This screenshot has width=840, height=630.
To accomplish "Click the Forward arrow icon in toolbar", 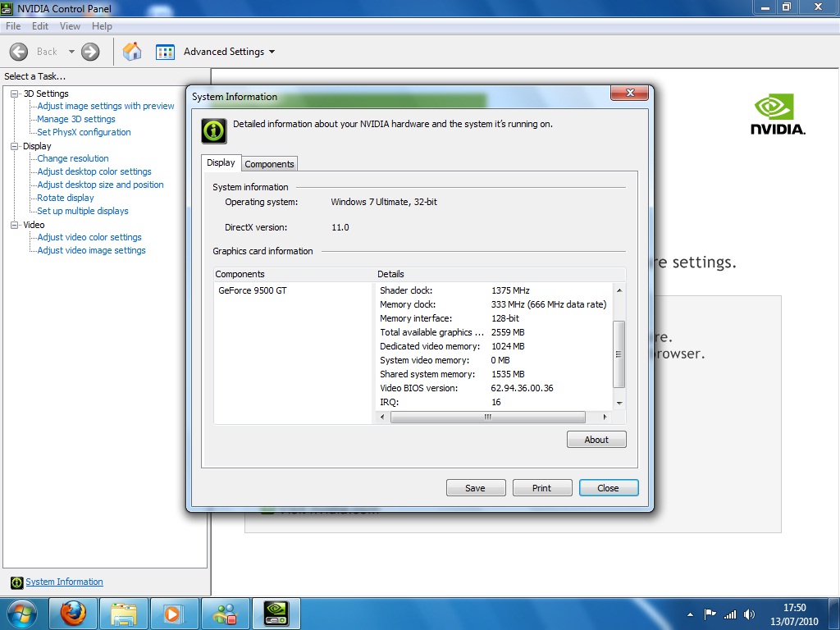I will 90,52.
